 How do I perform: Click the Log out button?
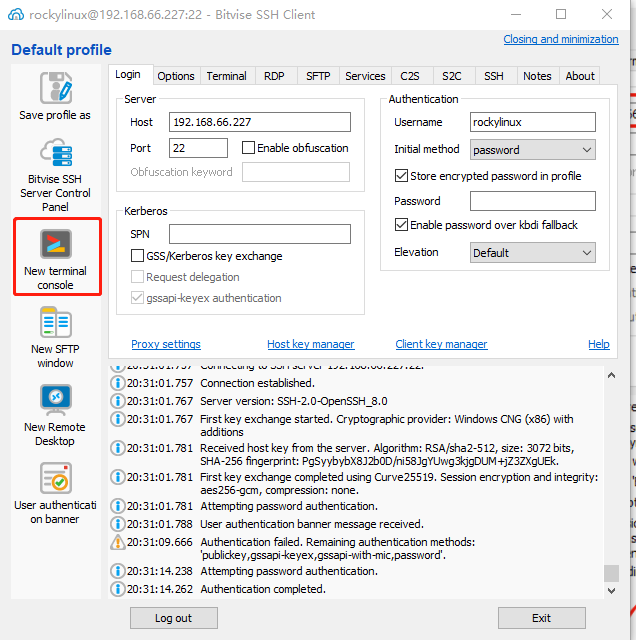click(173, 618)
